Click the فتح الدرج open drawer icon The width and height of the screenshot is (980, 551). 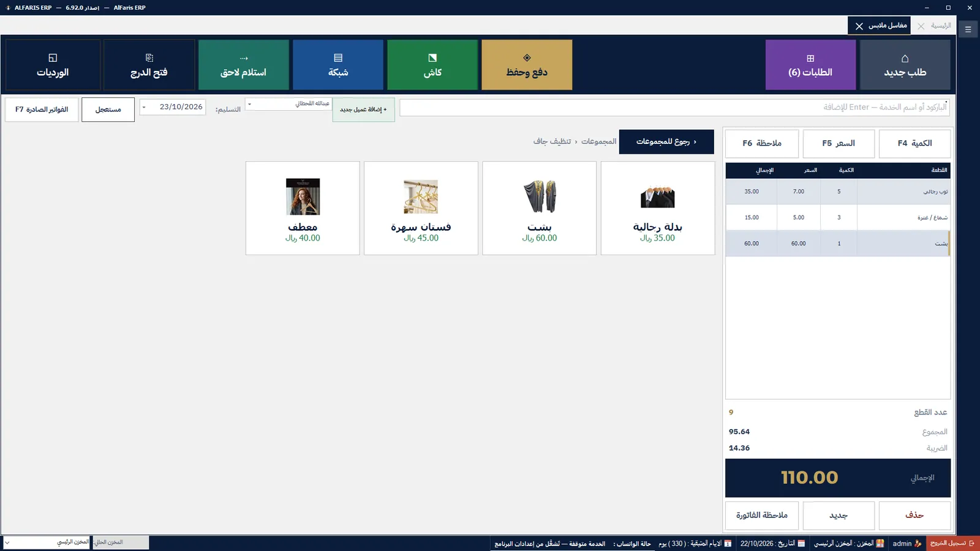(149, 58)
